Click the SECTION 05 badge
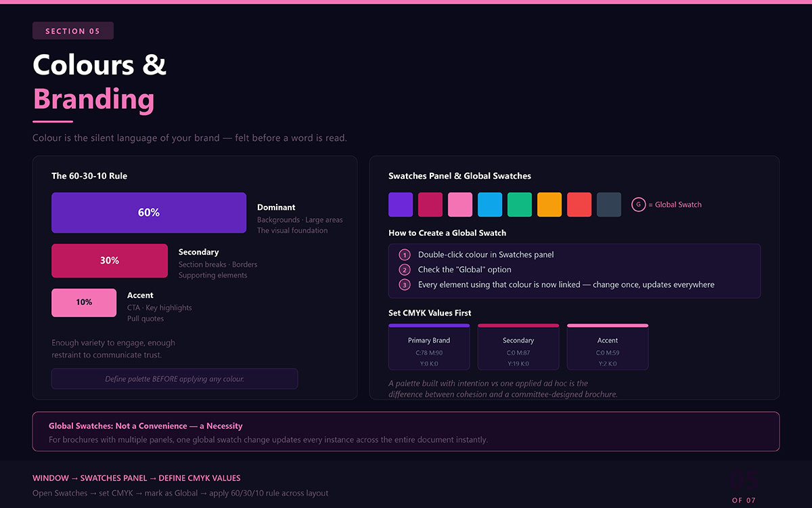This screenshot has height=508, width=812. point(73,30)
